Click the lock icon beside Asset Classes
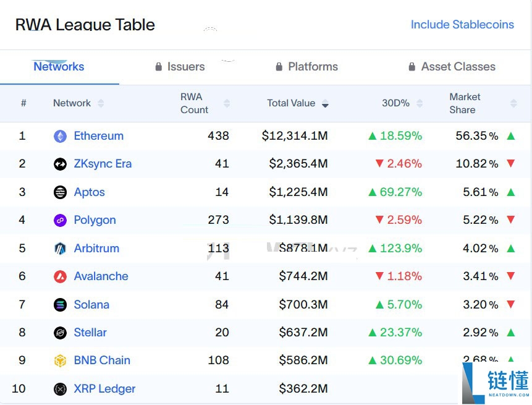 pos(412,67)
